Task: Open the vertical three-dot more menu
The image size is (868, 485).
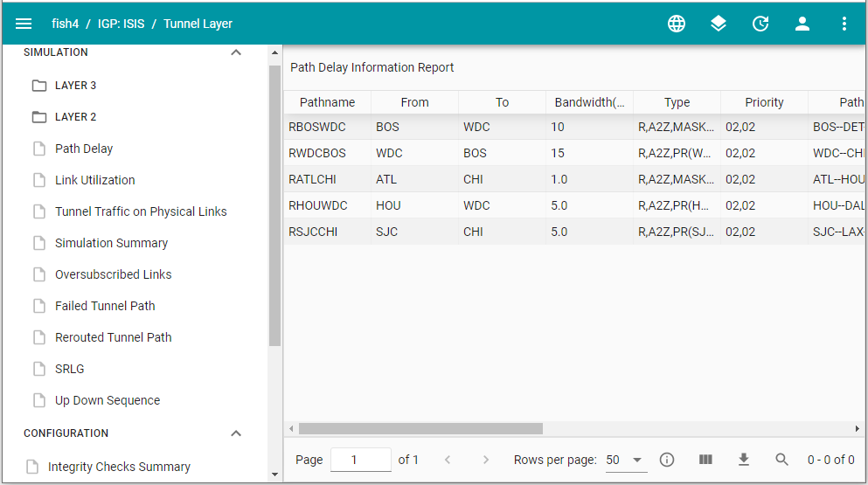Action: (x=844, y=24)
